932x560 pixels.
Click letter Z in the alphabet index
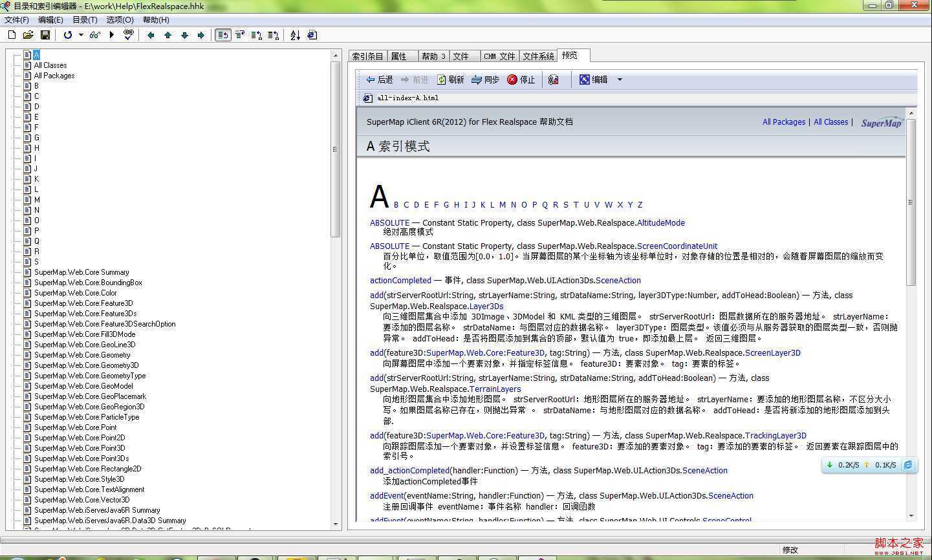[640, 205]
